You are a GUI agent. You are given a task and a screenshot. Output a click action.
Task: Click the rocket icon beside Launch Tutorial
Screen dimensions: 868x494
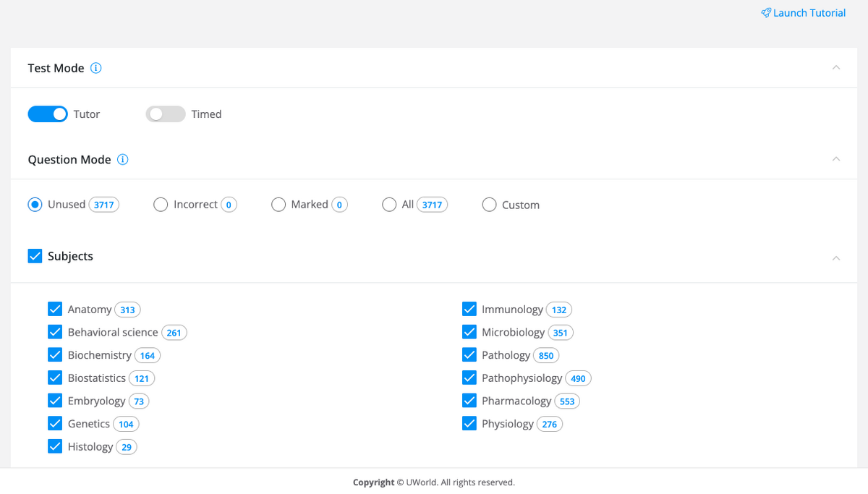[766, 13]
